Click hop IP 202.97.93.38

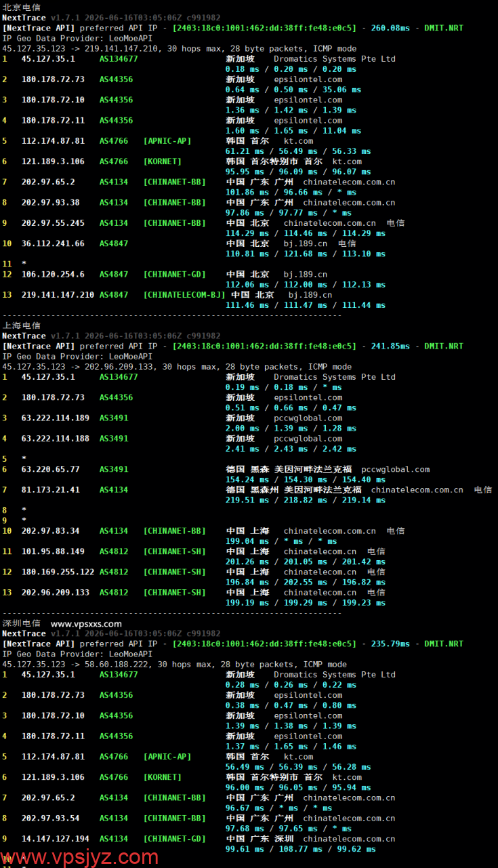50,202
